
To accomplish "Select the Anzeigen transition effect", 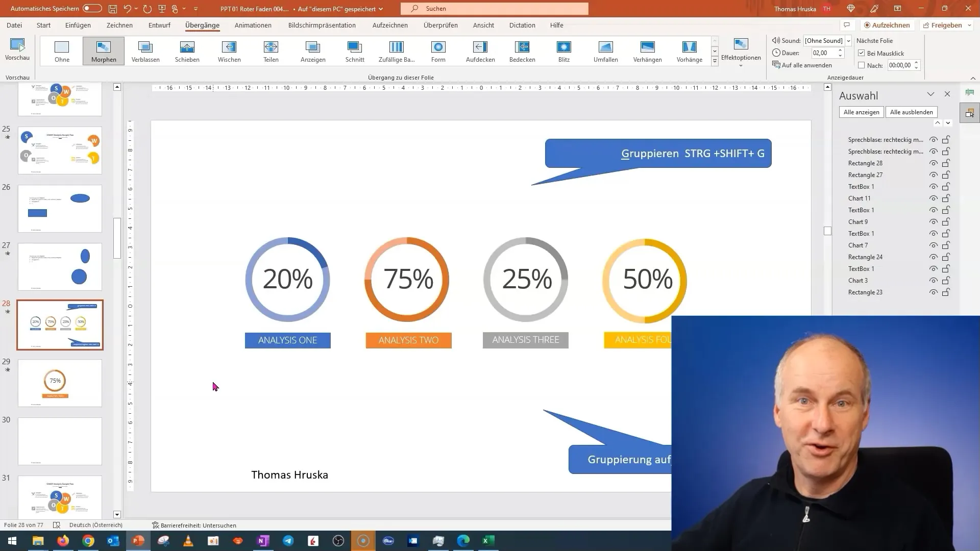I will click(312, 51).
